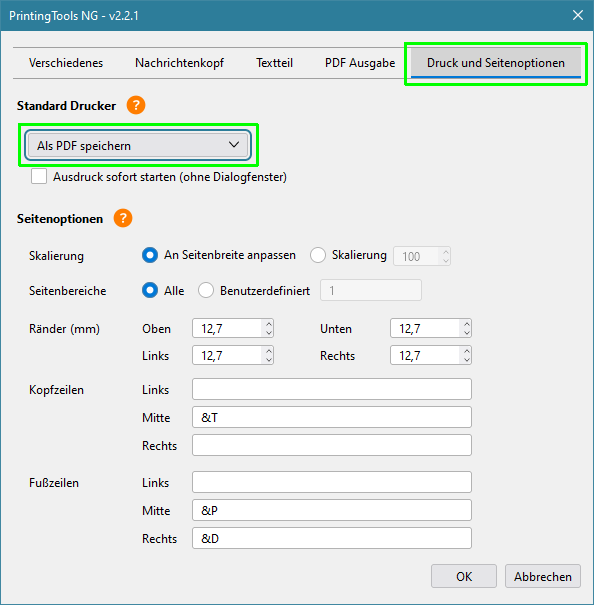Click the Fußzeilen Rechts field with &D

coord(332,538)
